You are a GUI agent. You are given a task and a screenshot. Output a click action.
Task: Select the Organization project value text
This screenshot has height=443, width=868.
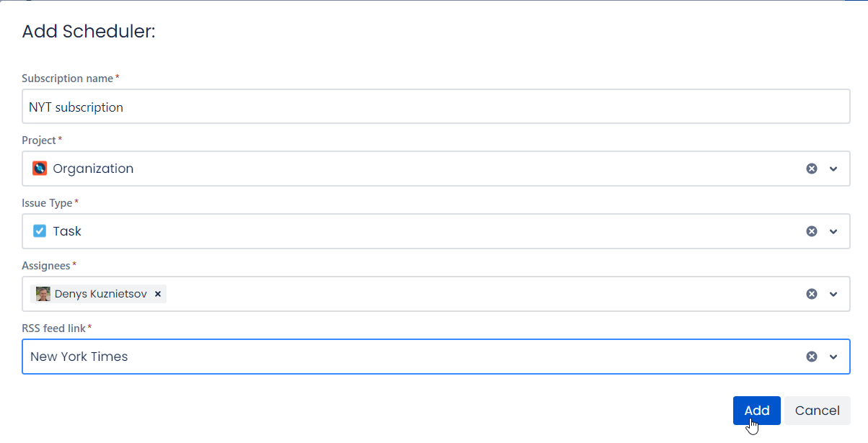pyautogui.click(x=93, y=169)
